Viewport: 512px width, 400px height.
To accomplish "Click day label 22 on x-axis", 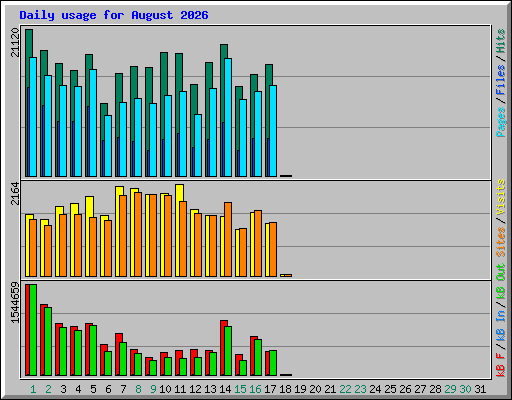I will click(345, 389).
